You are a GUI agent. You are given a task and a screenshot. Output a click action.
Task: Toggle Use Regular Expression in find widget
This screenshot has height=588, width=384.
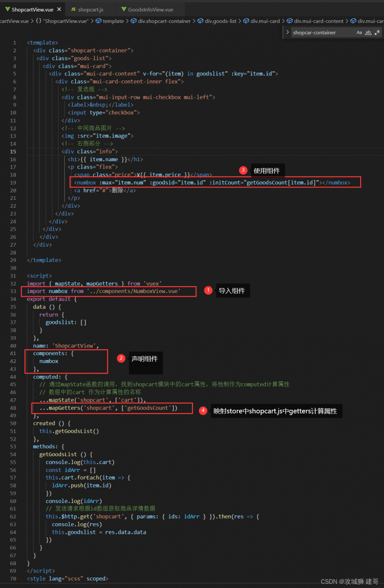tap(377, 32)
